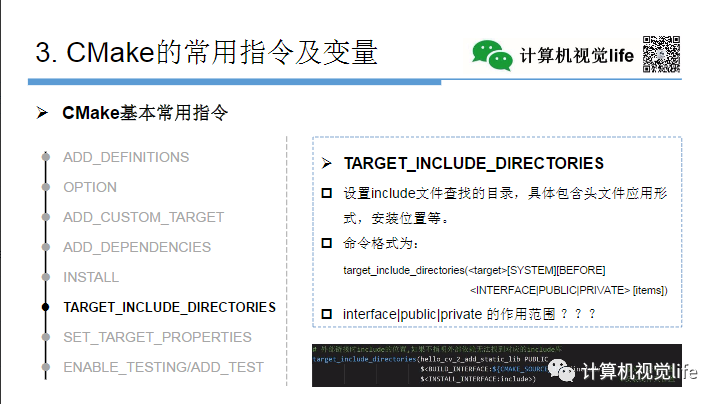Select SET_TARGET_PROPERTIES in the command list
Screen dimensions: 721x404
[x=157, y=337]
